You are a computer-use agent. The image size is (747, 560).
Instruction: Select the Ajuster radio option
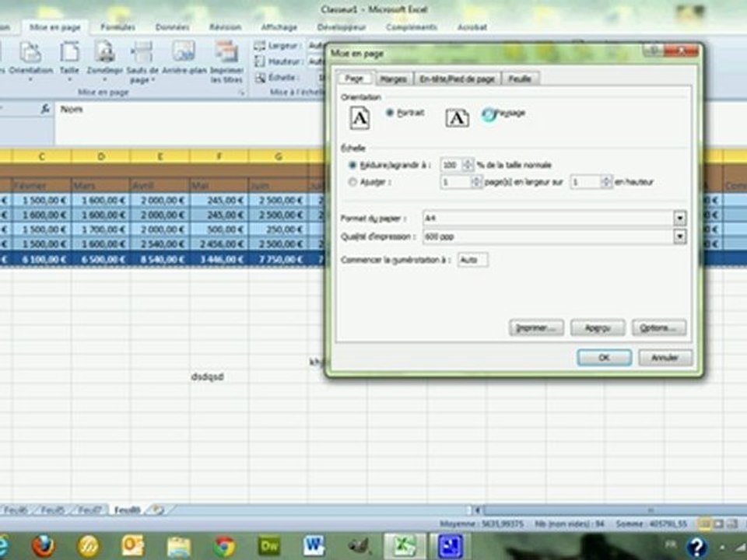point(352,182)
